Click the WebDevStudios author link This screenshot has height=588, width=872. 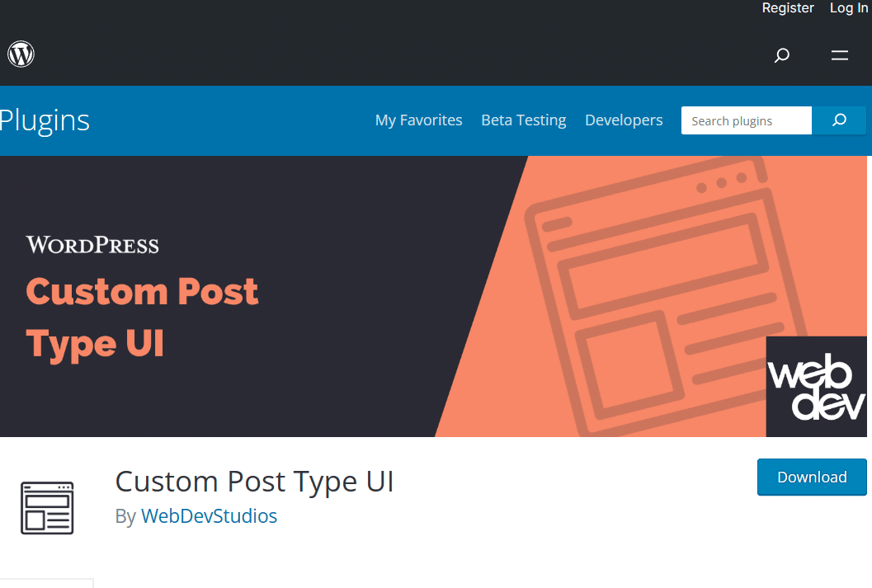[x=209, y=516]
